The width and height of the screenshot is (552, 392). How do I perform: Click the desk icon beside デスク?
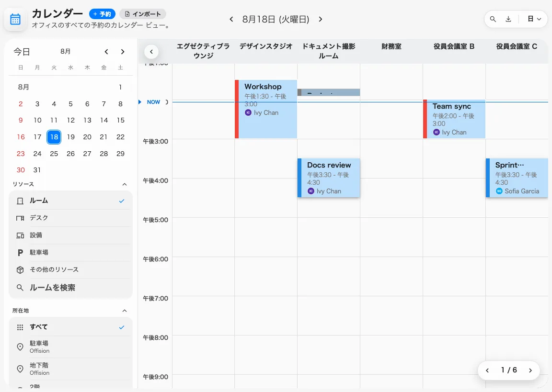click(20, 218)
